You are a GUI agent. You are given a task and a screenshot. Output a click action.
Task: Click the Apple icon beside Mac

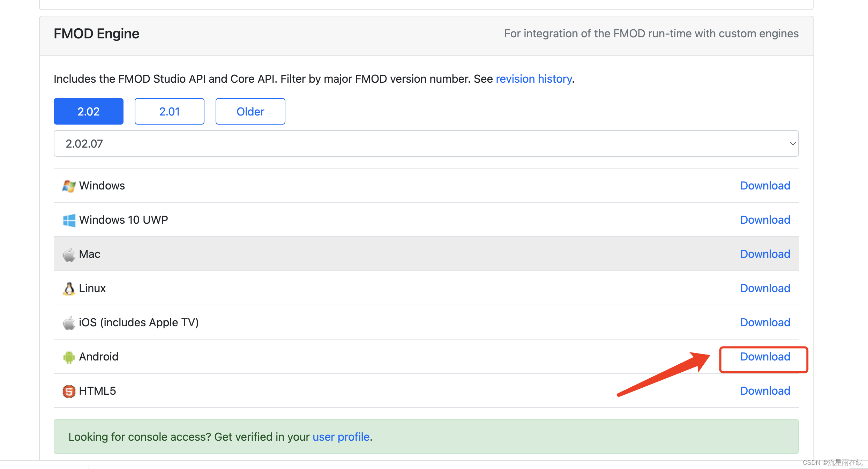(x=69, y=254)
